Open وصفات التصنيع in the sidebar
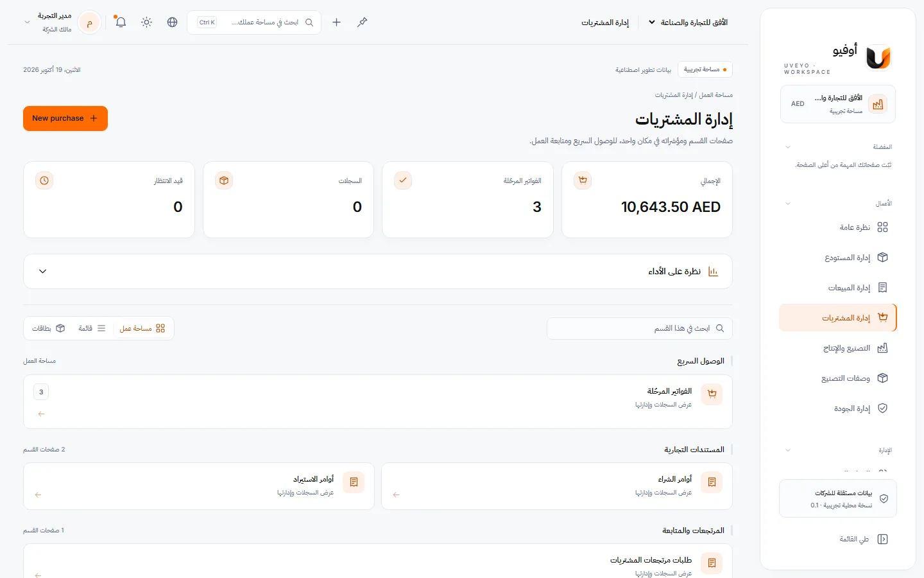Screen dimensions: 924x578 838,378
